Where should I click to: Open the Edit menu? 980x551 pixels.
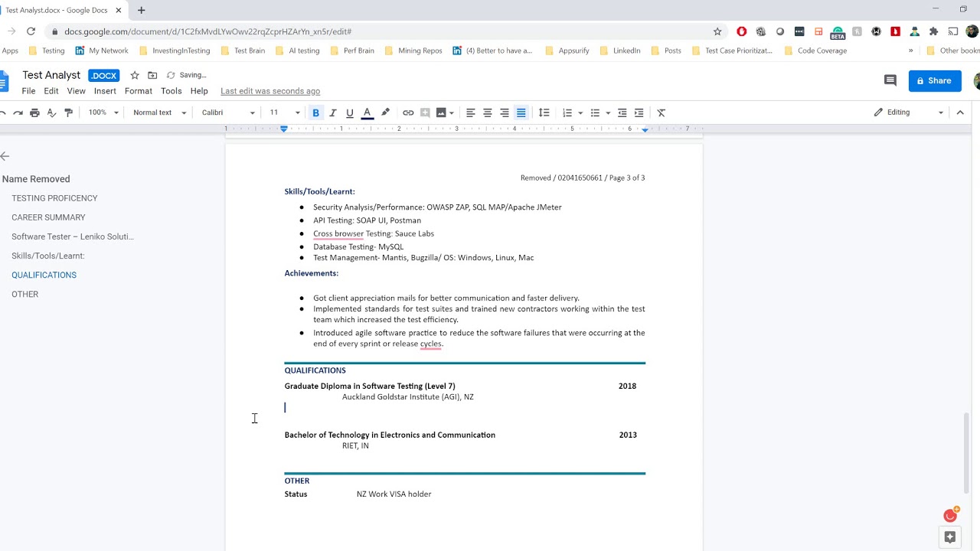click(51, 91)
